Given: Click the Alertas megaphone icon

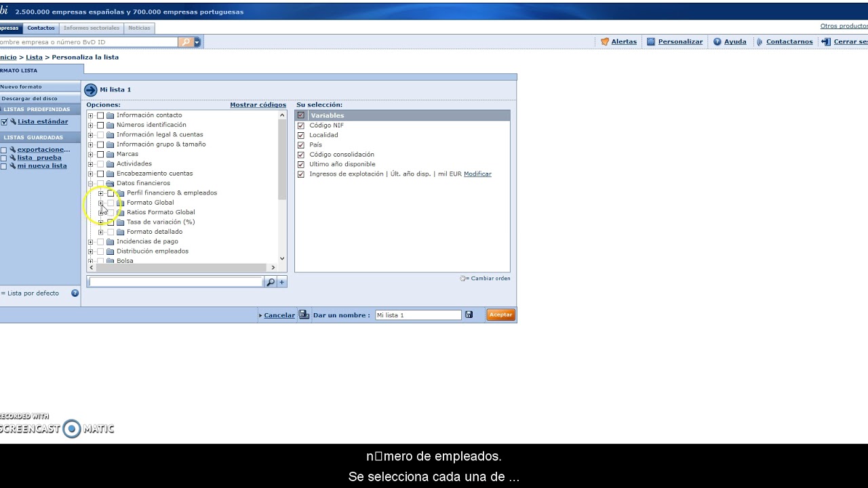Looking at the screenshot, I should (605, 42).
